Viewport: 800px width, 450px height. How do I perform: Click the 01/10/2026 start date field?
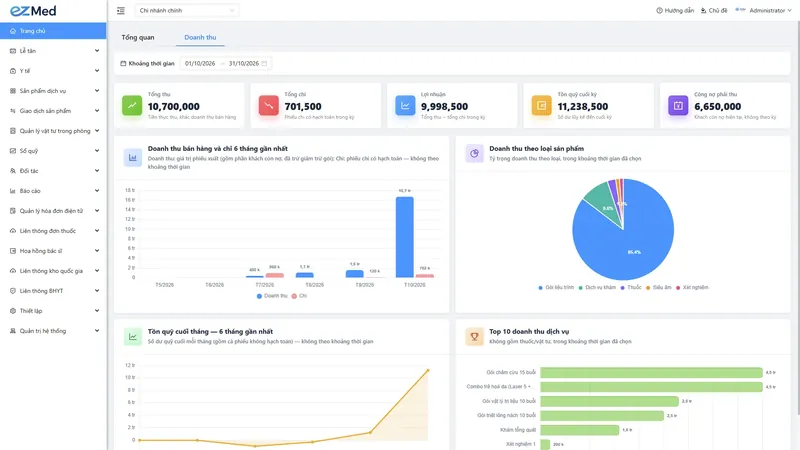coord(200,63)
